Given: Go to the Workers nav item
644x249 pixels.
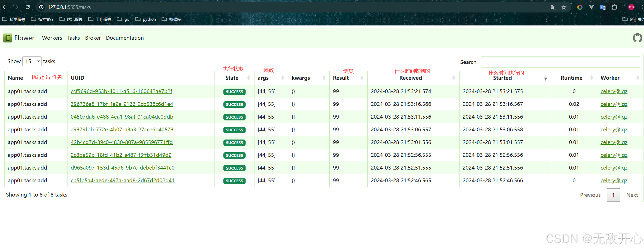Looking at the screenshot, I should coord(52,38).
